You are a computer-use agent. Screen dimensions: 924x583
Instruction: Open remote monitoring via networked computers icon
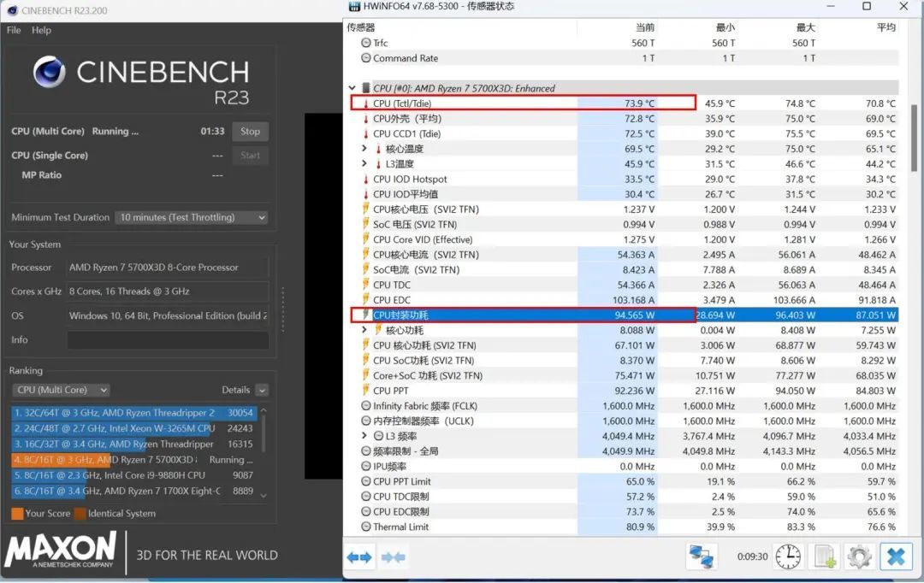(x=702, y=556)
